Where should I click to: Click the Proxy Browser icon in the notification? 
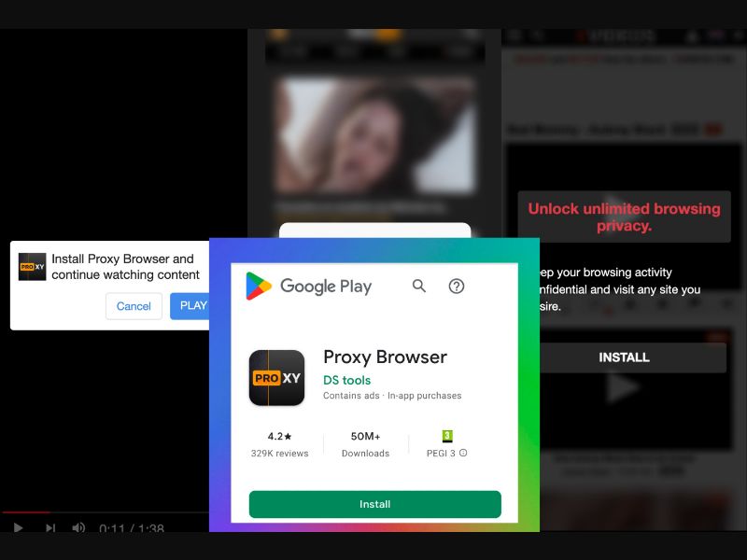pyautogui.click(x=32, y=267)
